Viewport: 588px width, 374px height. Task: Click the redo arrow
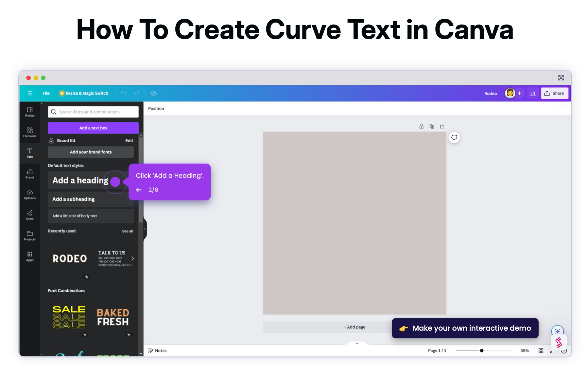(137, 93)
